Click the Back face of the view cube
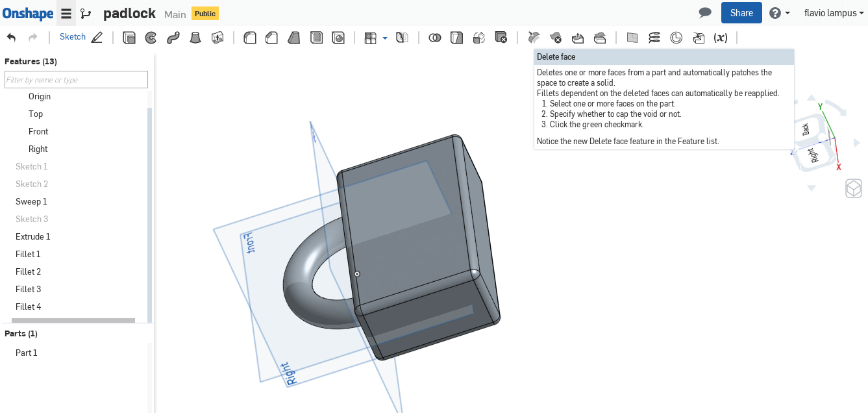Screen dimensions: 868x413 pos(806,129)
